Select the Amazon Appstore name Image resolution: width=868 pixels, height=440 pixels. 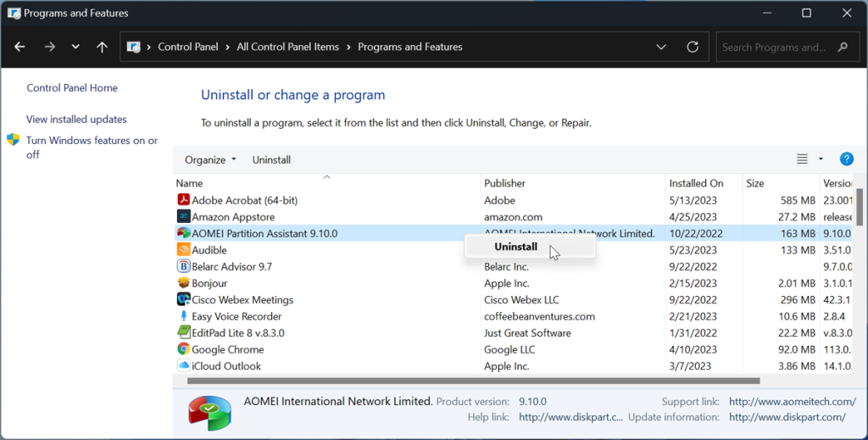(233, 217)
